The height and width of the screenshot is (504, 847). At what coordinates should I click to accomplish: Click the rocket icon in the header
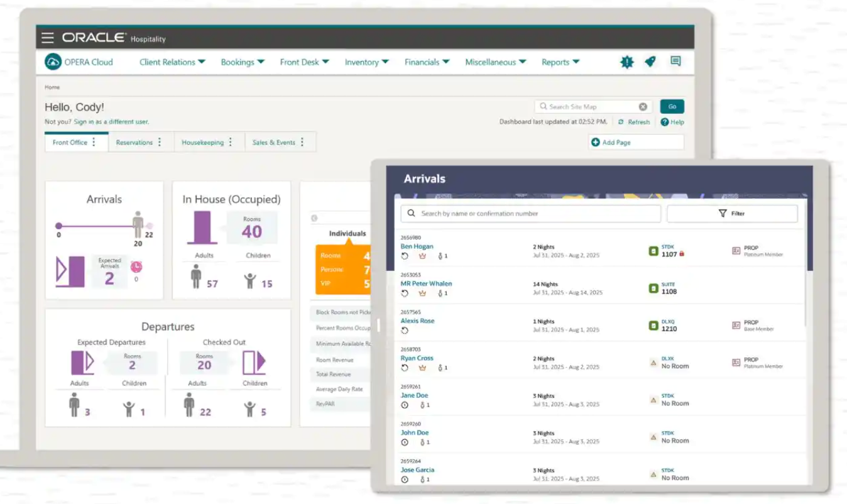(650, 62)
